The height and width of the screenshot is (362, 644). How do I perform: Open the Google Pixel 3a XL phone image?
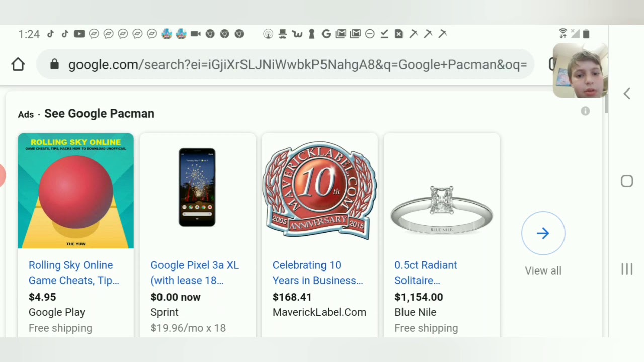point(197,187)
